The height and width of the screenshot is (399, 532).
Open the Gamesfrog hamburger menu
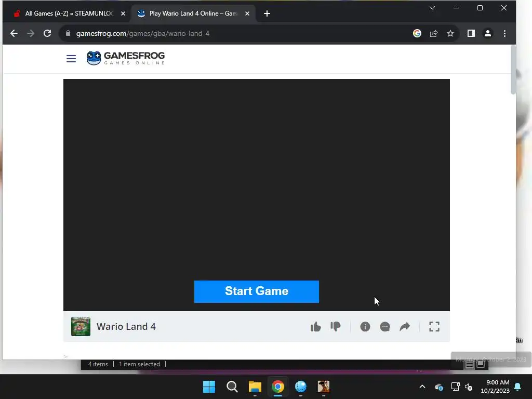point(71,59)
